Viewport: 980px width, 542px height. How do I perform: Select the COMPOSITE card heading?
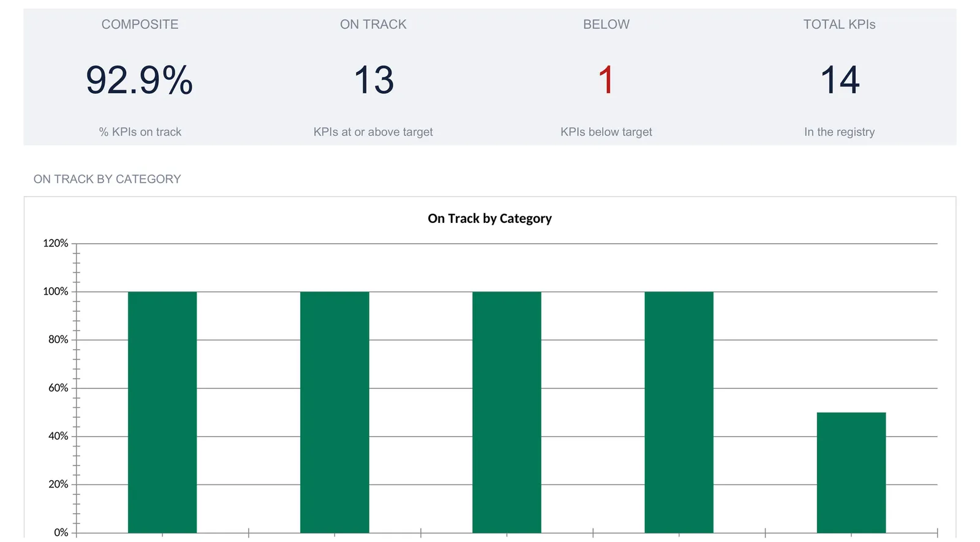[x=140, y=24]
